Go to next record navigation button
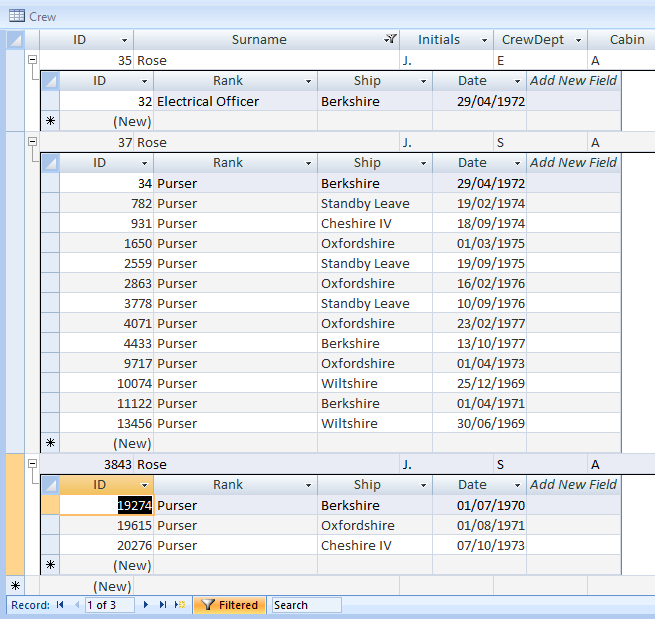Viewport: 655px width, 619px height. pyautogui.click(x=145, y=605)
